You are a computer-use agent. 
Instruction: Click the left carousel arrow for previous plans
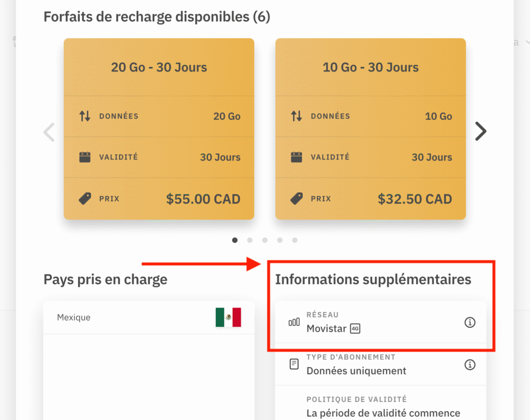point(49,132)
